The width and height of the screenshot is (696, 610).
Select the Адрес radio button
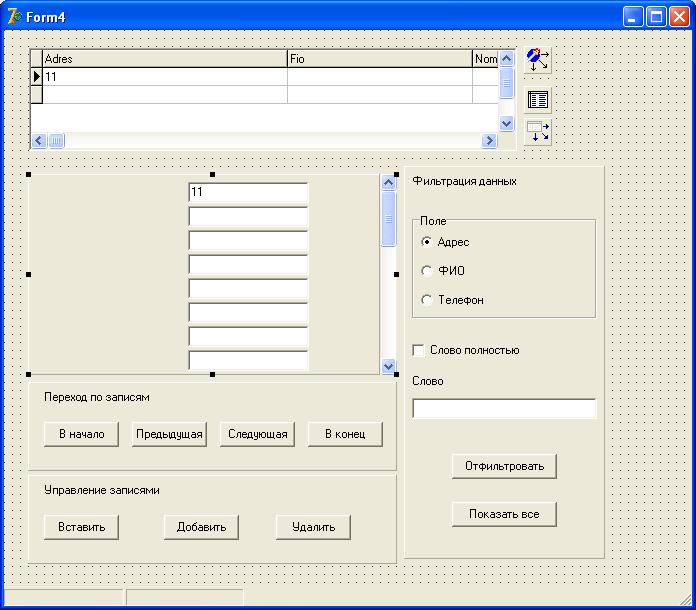click(428, 242)
